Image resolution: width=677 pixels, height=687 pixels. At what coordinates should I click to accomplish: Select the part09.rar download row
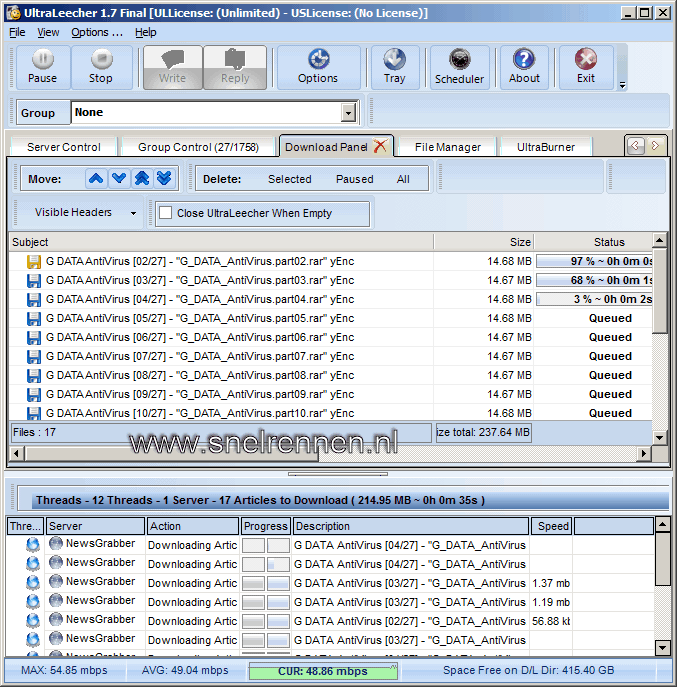331,394
